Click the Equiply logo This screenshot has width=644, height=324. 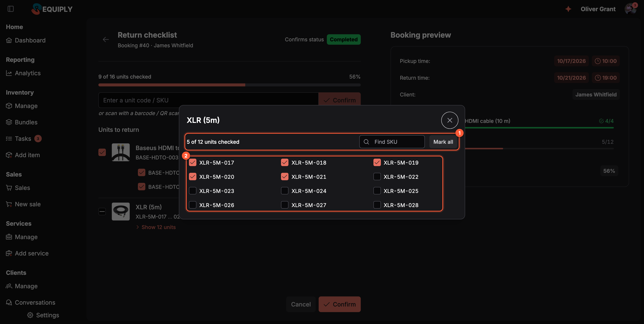coord(52,9)
